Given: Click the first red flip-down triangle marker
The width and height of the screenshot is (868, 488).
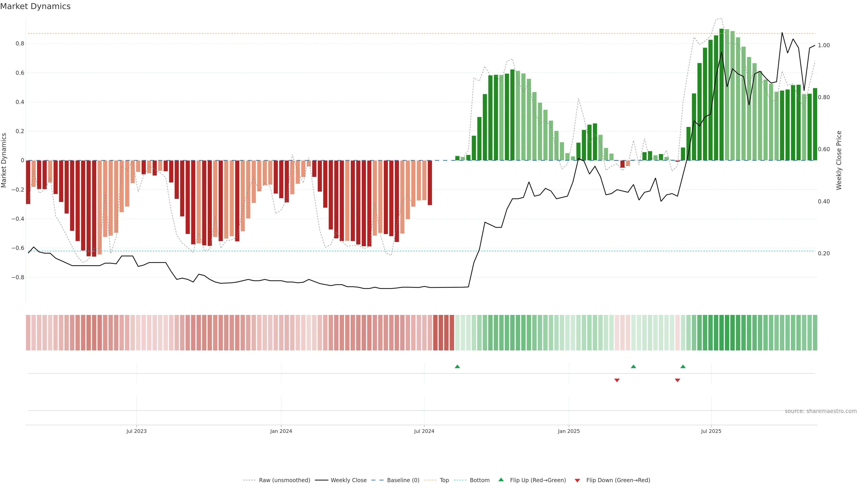Looking at the screenshot, I should pos(617,380).
